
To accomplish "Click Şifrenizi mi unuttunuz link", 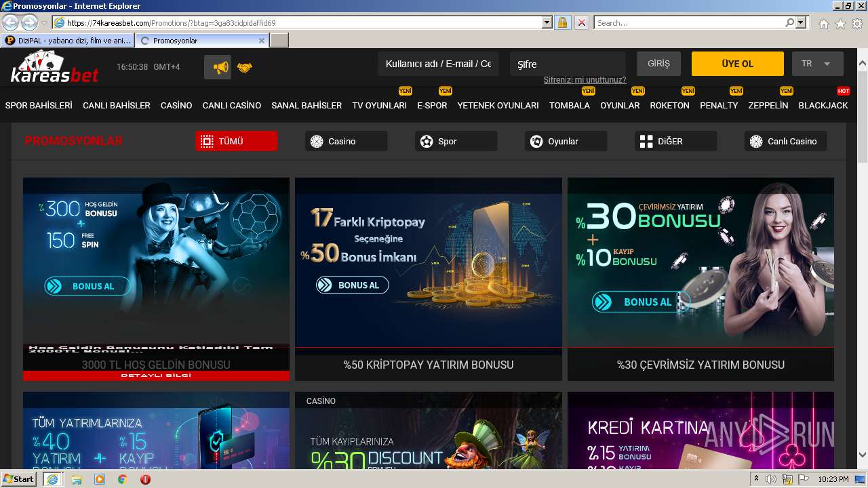I will (585, 80).
